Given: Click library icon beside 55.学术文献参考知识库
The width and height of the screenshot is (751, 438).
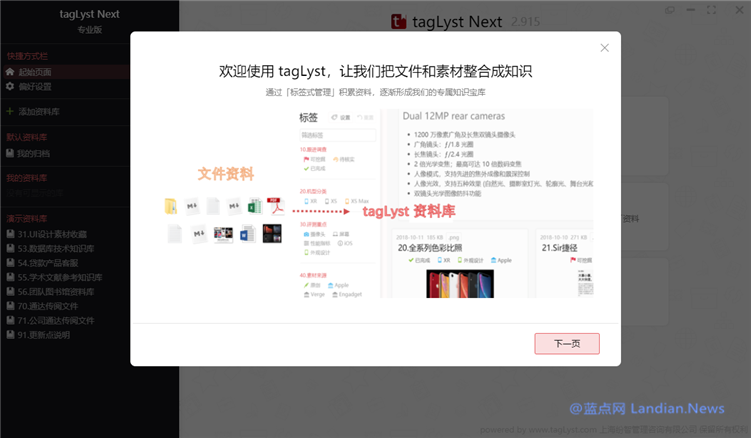Looking at the screenshot, I should (10, 277).
